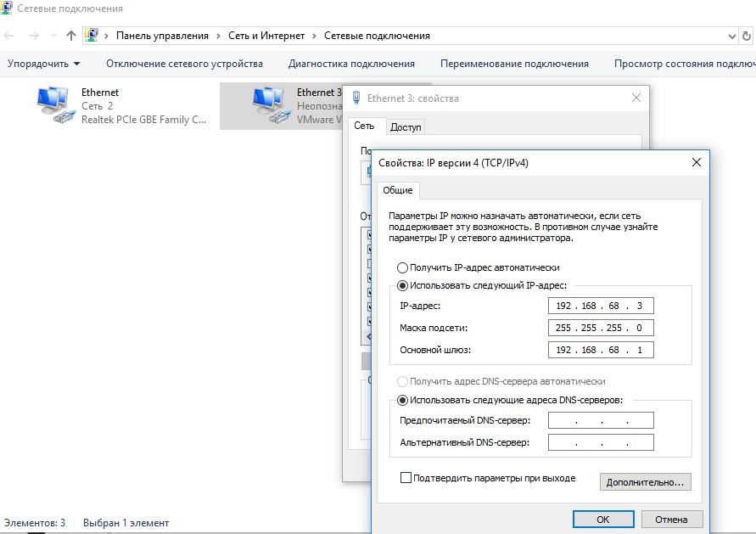Close the IPv4 properties dialog
The width and height of the screenshot is (756, 534).
click(696, 162)
